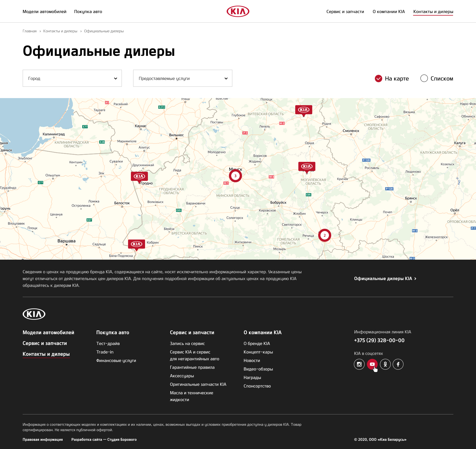Image resolution: width=476 pixels, height=449 pixels.
Task: Open Аксессуары footer link
Action: [x=182, y=376]
